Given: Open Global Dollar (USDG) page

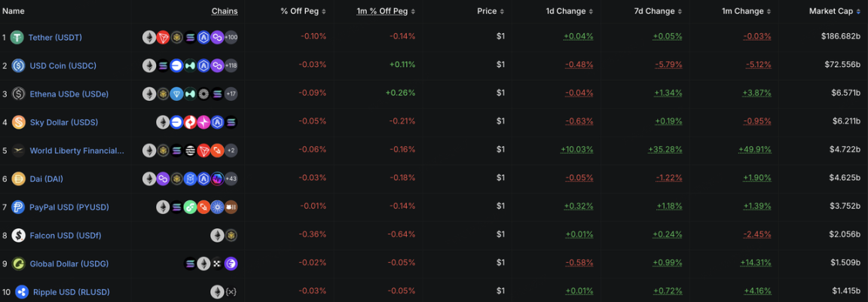Looking at the screenshot, I should coord(69,264).
